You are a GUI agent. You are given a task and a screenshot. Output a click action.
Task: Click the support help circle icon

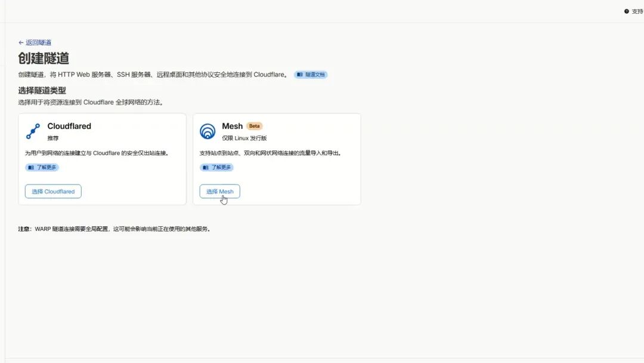click(x=626, y=11)
